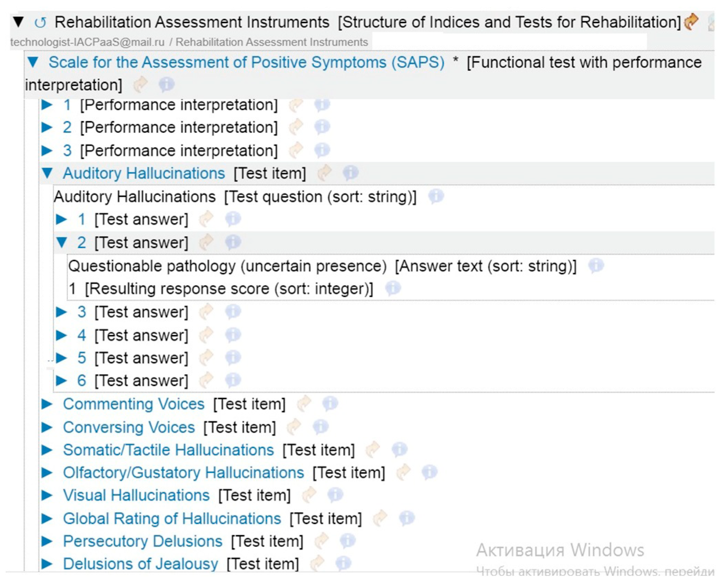The image size is (721, 588).
Task: Click the info icon beside Global Rating of Hallucinations
Action: click(406, 518)
